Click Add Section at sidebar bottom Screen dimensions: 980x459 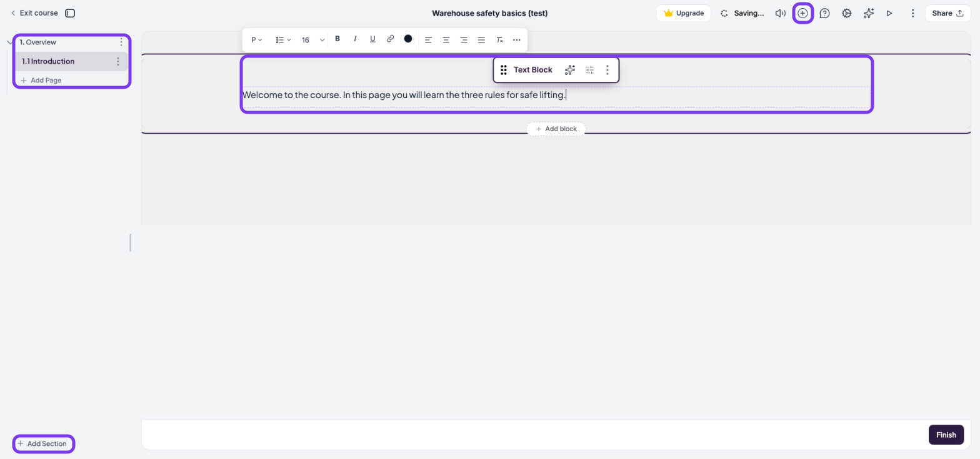42,444
